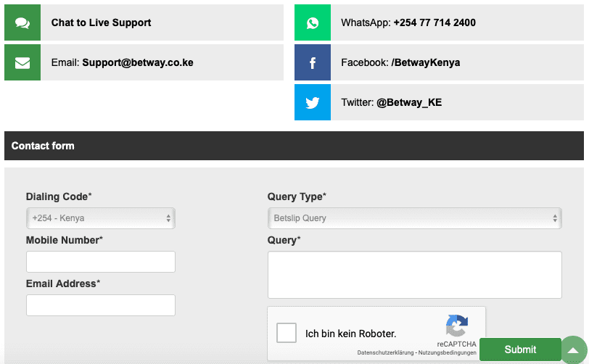589x364 pixels.
Task: Visit /BetwayKenya Facebook page
Action: click(426, 63)
